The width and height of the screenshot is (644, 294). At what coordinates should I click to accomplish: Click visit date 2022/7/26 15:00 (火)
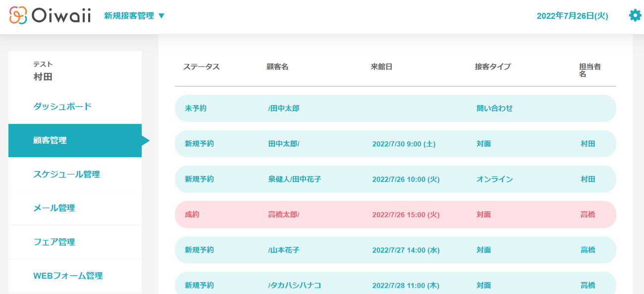(x=406, y=215)
